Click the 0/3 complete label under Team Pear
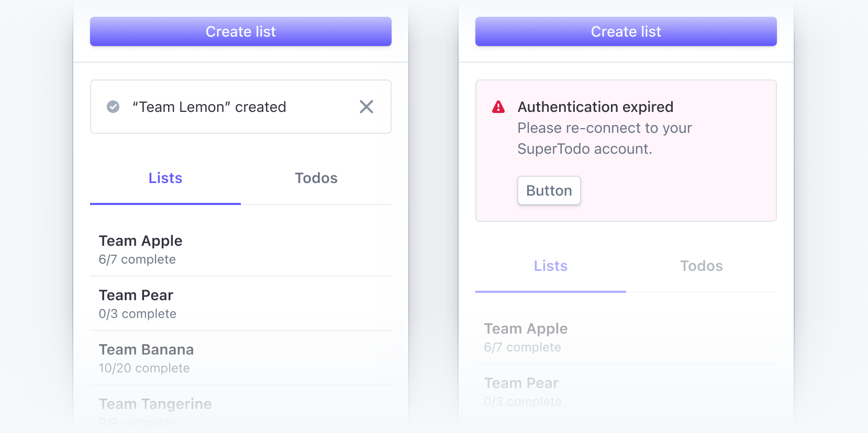 click(x=137, y=314)
